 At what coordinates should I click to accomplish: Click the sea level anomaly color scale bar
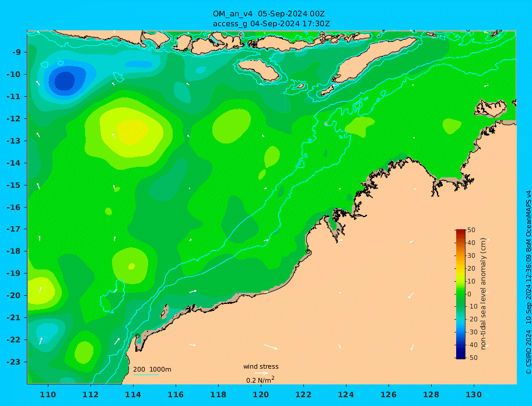coord(460,294)
